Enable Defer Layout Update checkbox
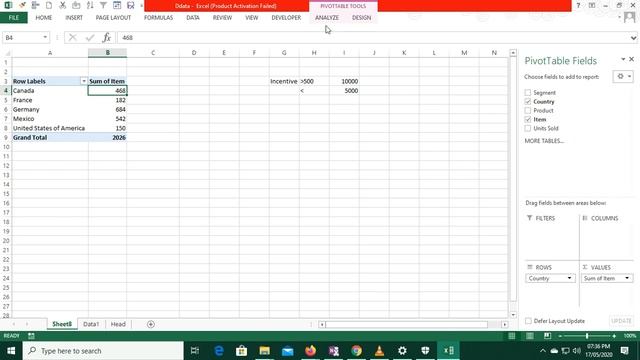 528,321
